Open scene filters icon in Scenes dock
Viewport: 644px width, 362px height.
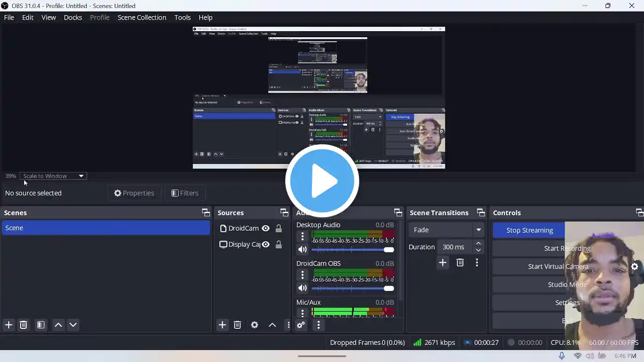pyautogui.click(x=41, y=325)
